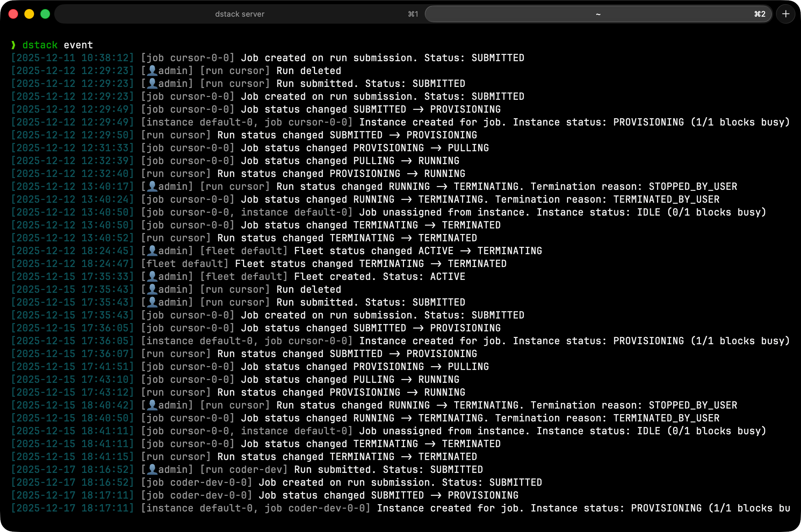Click the STOPPED_BY_USER text on 13:40:17 line
This screenshot has height=532, width=801.
[x=693, y=186]
